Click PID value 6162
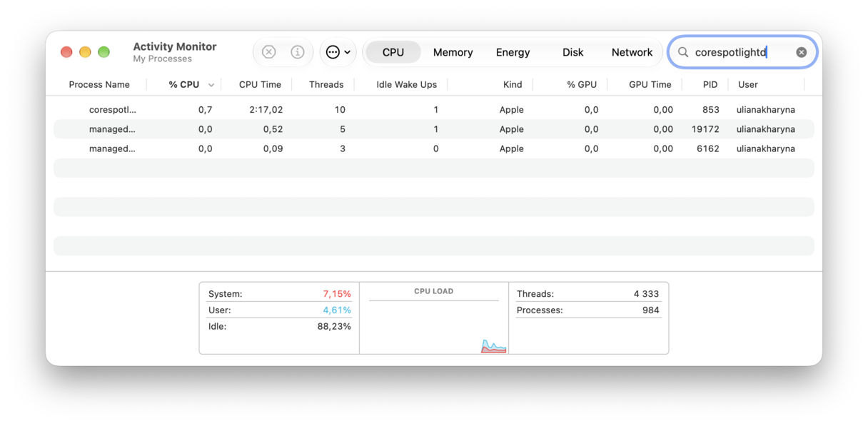 coord(708,148)
